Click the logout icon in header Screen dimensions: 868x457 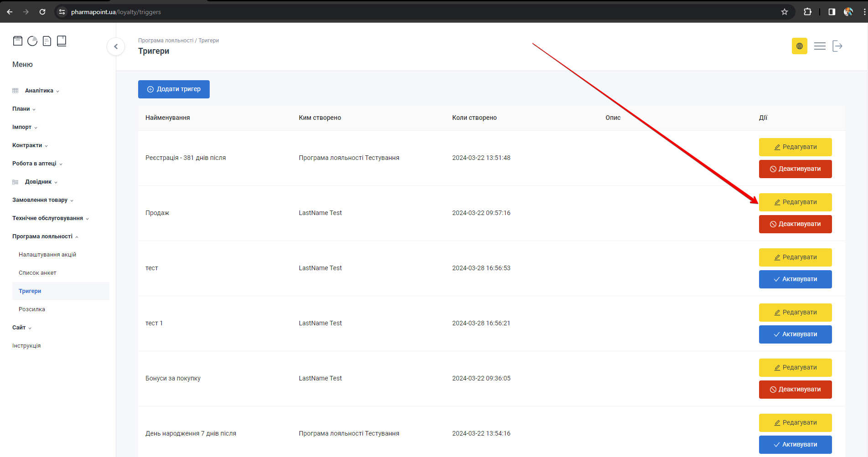837,46
